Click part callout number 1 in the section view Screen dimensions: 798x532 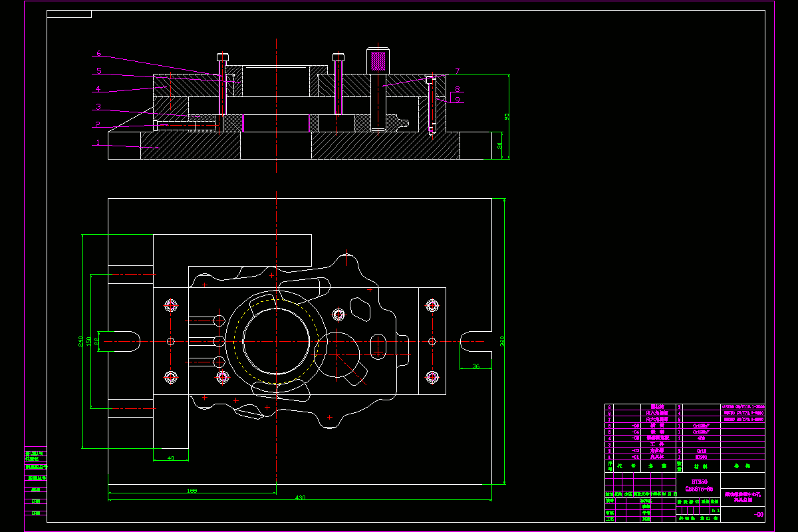tap(98, 142)
